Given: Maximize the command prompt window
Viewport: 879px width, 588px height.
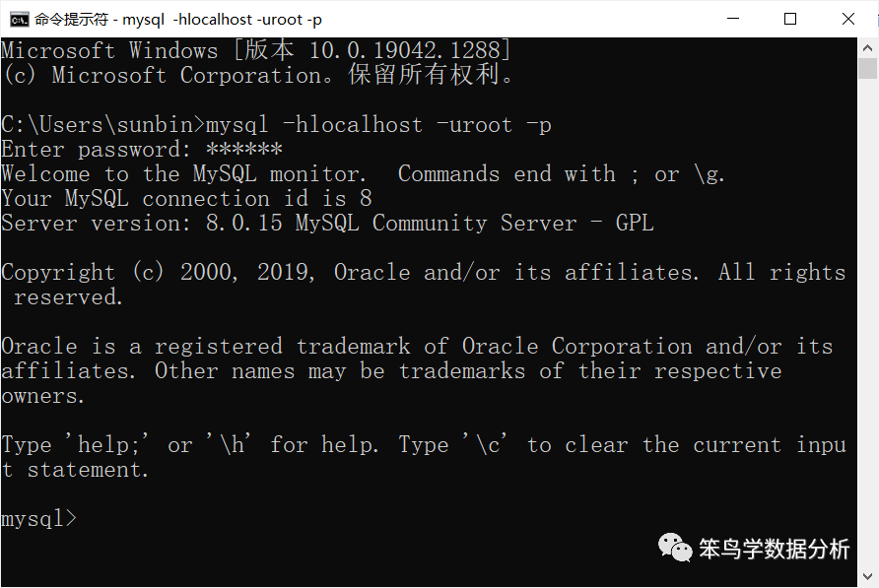Looking at the screenshot, I should pyautogui.click(x=790, y=19).
